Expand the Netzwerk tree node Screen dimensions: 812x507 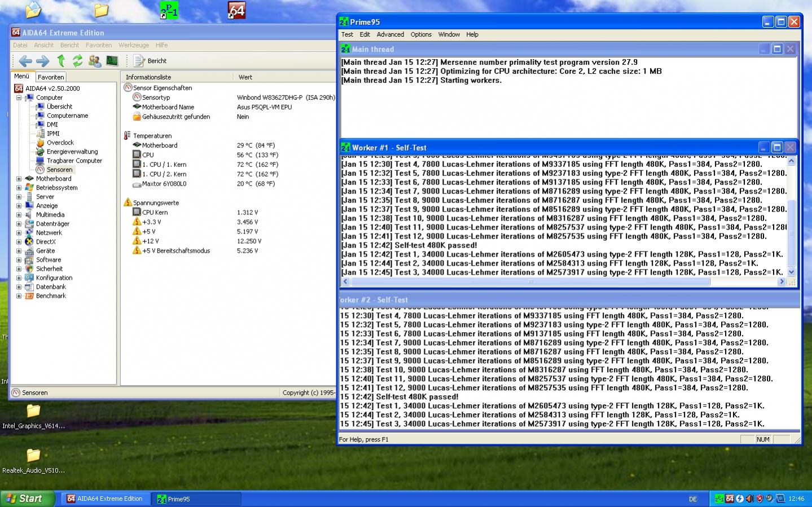pos(19,233)
